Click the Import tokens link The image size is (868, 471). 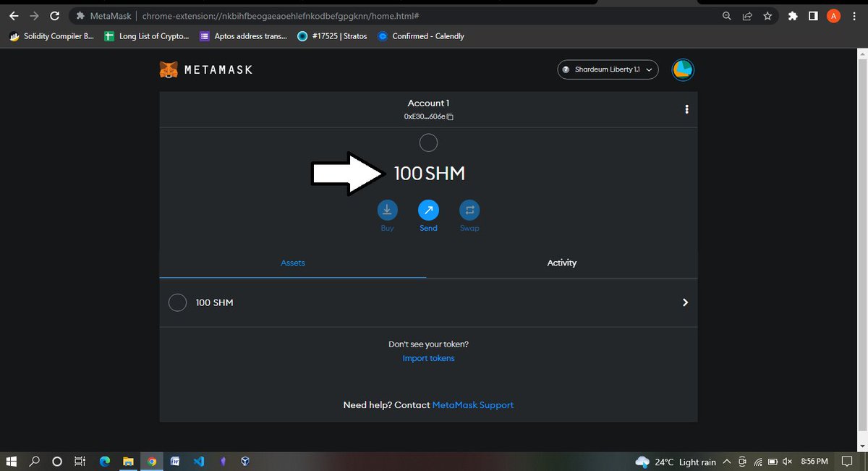(x=428, y=358)
